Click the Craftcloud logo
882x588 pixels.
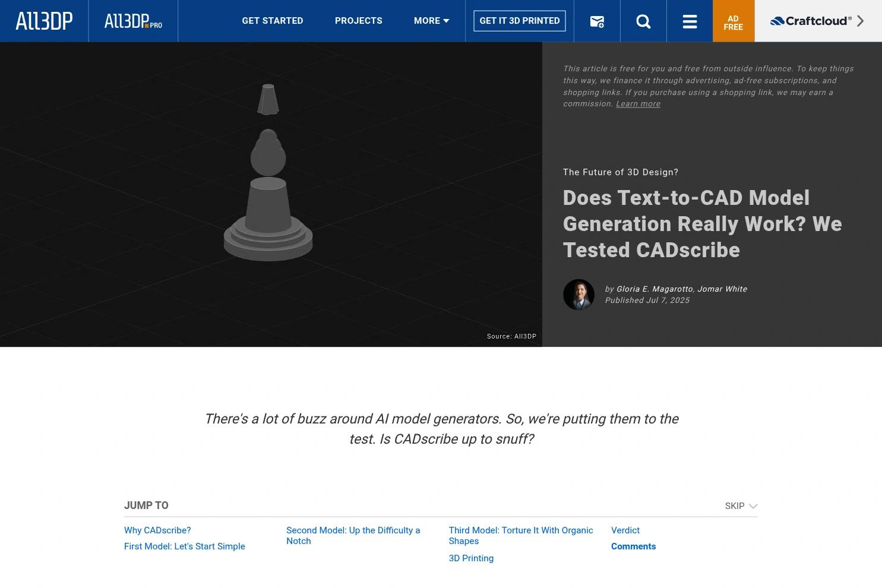(x=811, y=21)
